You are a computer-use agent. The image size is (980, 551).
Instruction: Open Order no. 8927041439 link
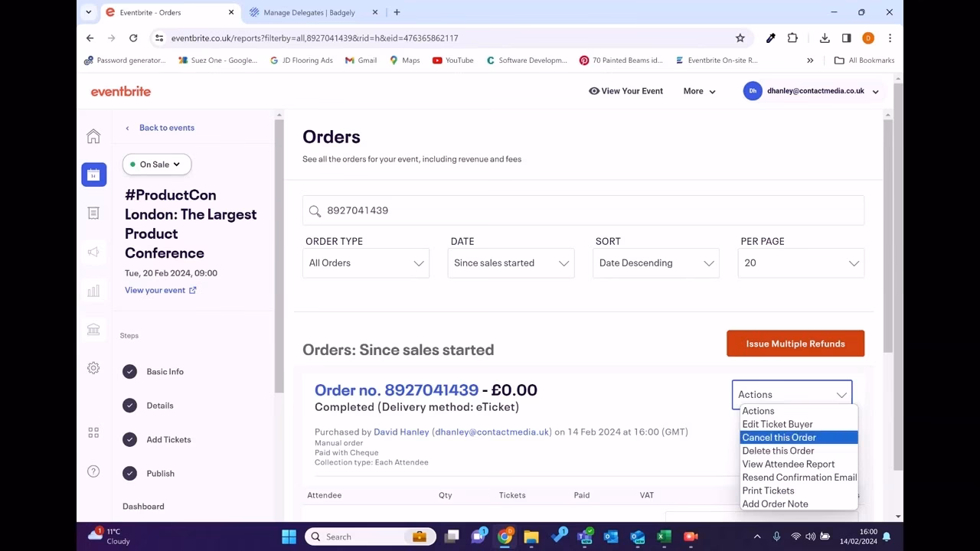[397, 390]
